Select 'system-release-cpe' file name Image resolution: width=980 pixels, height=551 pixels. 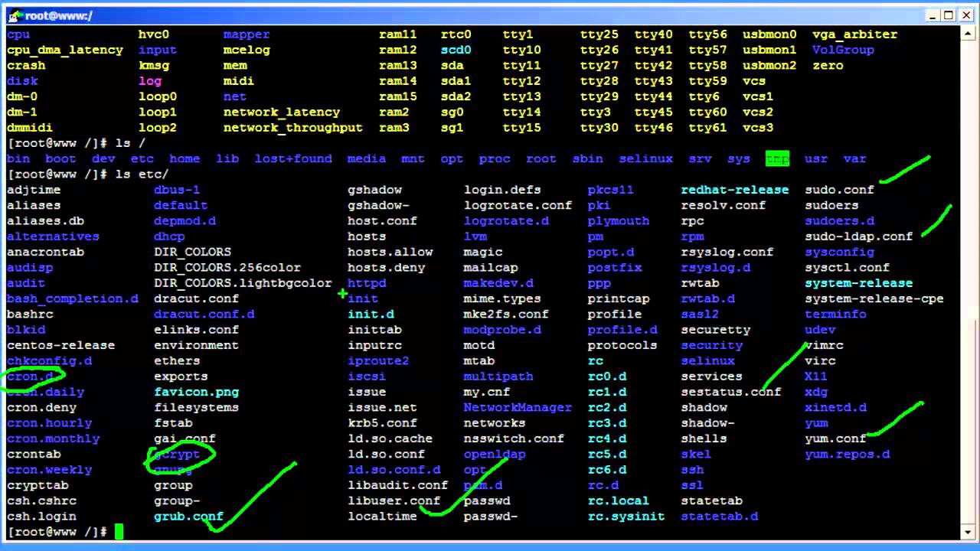click(874, 298)
